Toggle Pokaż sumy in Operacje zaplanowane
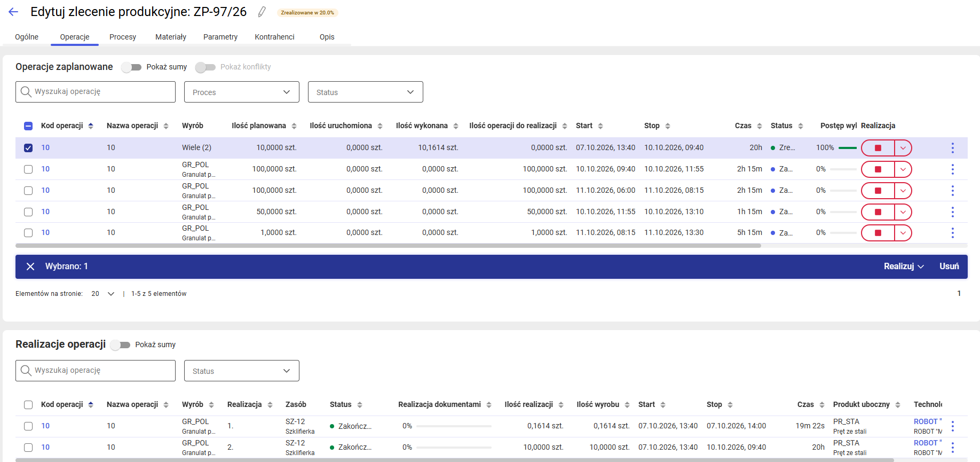Screen dimensions: 980x462 tap(131, 67)
